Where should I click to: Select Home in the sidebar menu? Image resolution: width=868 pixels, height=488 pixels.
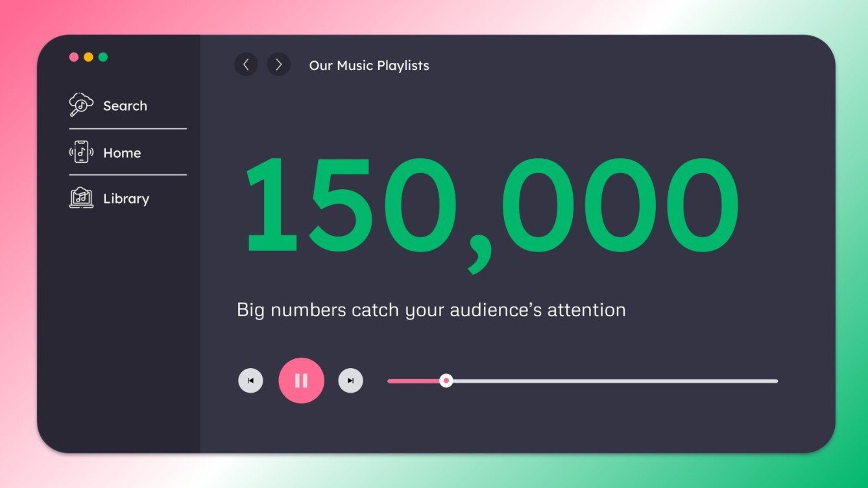tap(121, 152)
